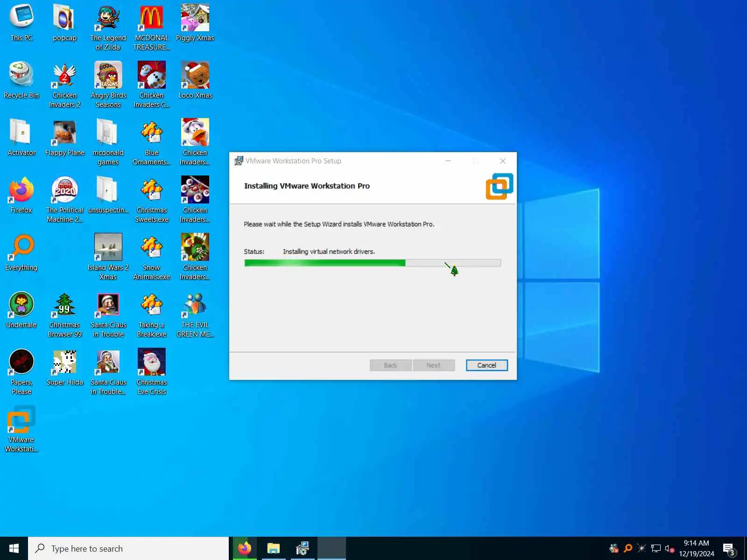Click the VMware logo in the setup header

click(x=499, y=186)
